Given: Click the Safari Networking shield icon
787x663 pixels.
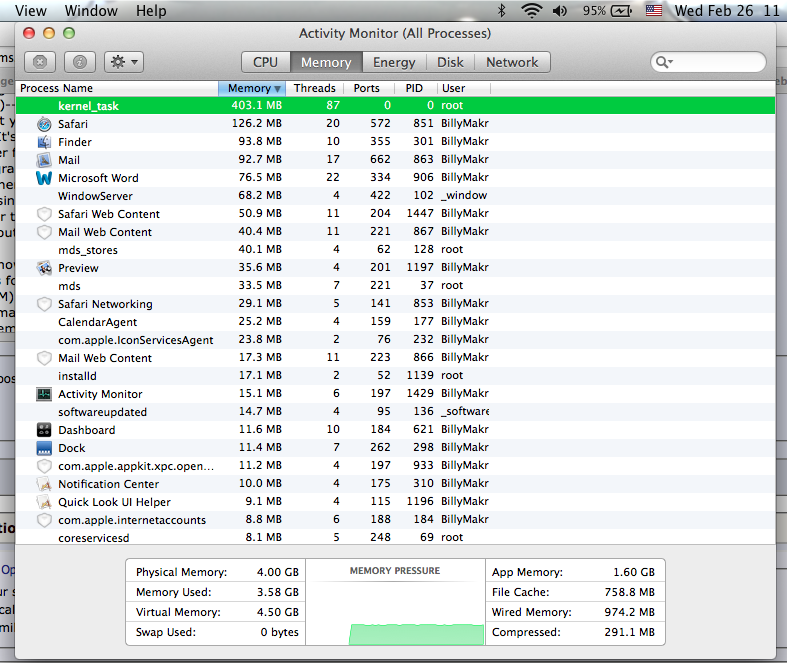Looking at the screenshot, I should pos(44,304).
